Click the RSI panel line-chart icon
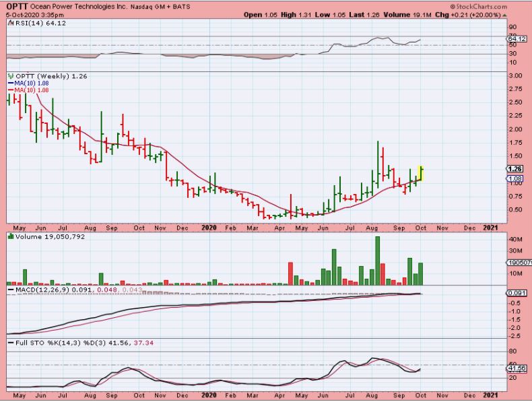This screenshot has height=402, width=532. pos(11,23)
